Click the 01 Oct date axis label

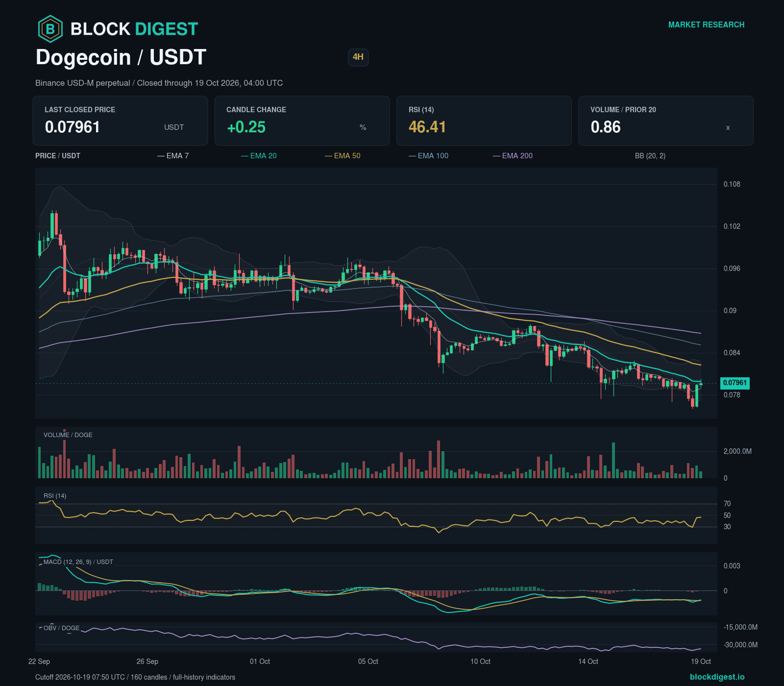coord(260,661)
